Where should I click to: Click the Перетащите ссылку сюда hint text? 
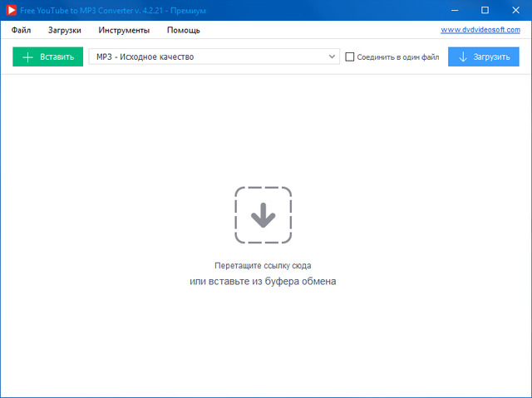click(x=263, y=266)
